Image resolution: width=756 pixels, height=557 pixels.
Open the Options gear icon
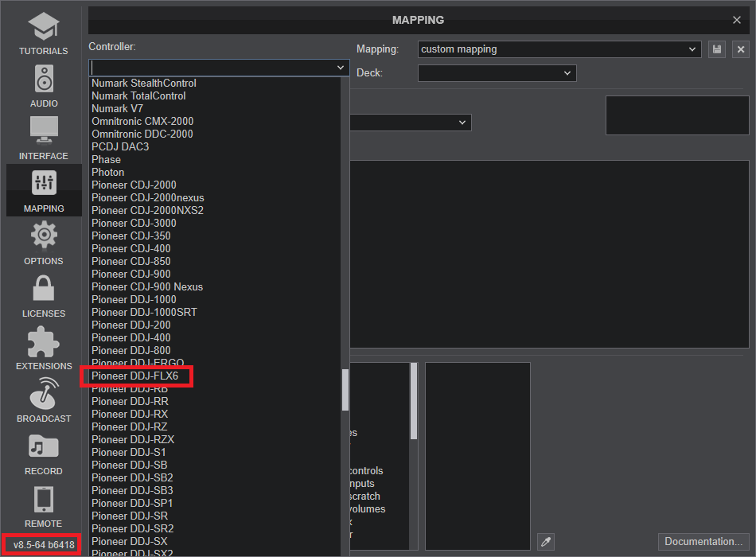pyautogui.click(x=44, y=235)
